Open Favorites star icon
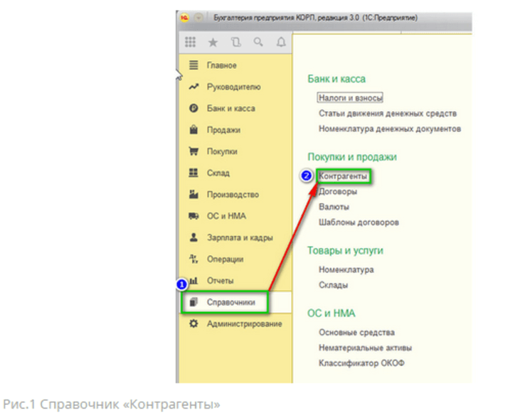Viewport: 508px width, 420px height. [x=213, y=42]
